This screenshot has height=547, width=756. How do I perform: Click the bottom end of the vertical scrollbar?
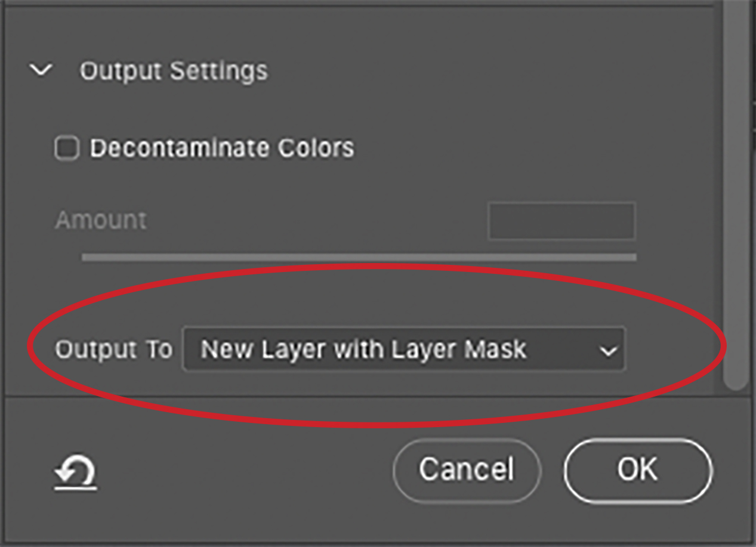point(736,384)
